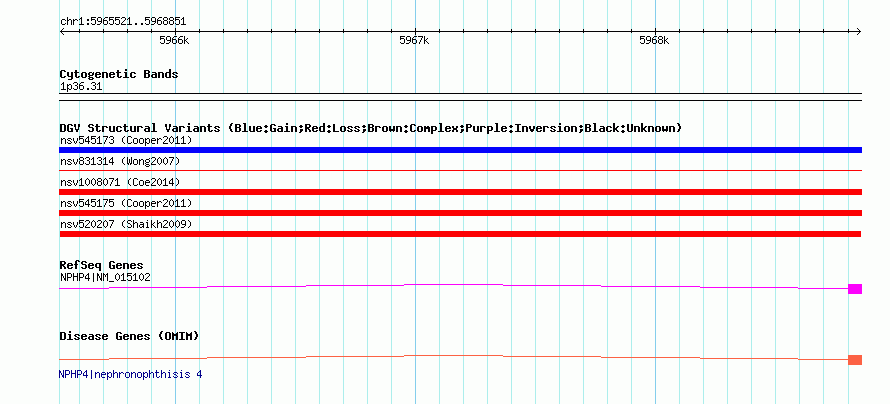This screenshot has width=890, height=404.
Task: Click the right arrowhead of the ruler
Action: pyautogui.click(x=859, y=32)
